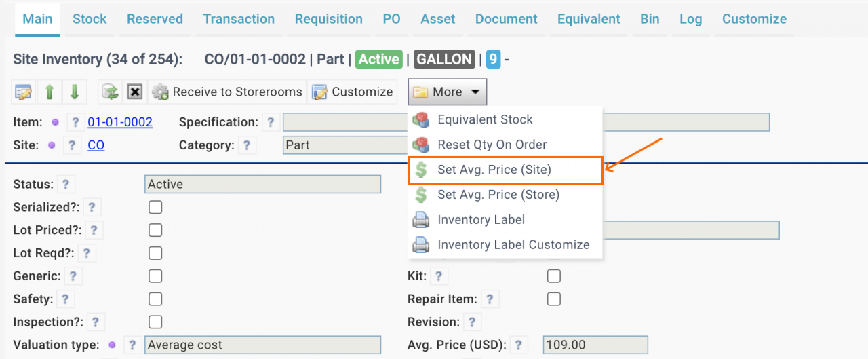
Task: Click help icon beside Valuation type
Action: pos(133,345)
